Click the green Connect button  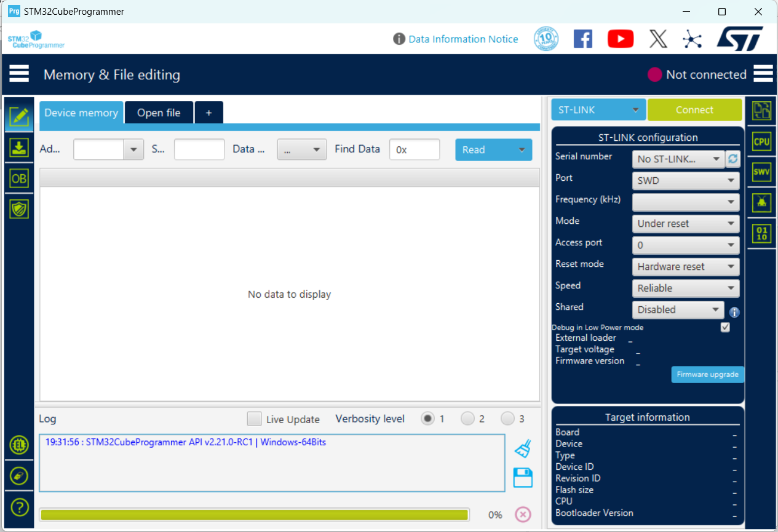[x=694, y=110]
